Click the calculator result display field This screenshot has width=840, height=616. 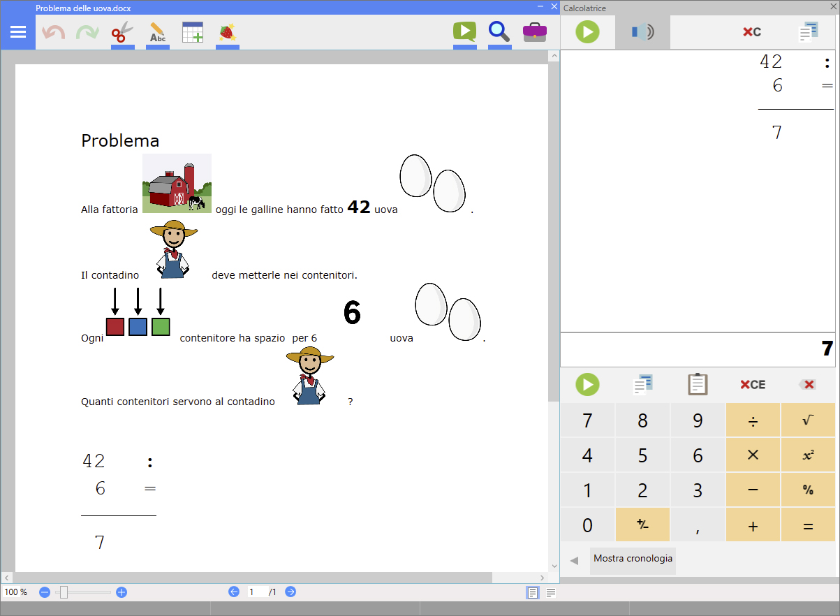tap(698, 349)
